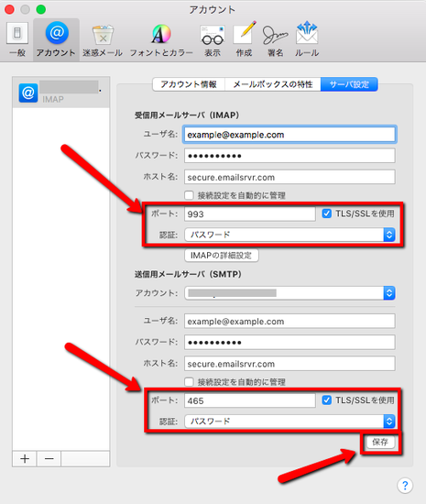Open フォントとカラー fonts and colors pane
The height and width of the screenshot is (504, 426).
161,39
